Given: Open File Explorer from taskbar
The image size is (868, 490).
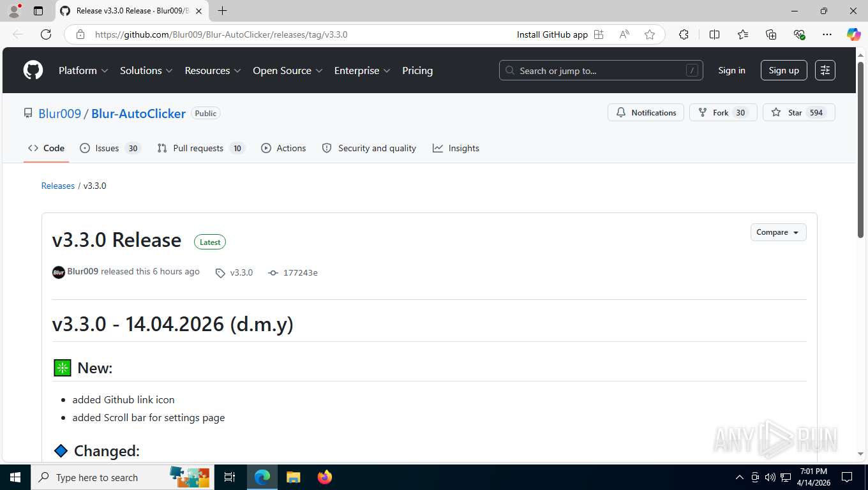Looking at the screenshot, I should coord(293,477).
